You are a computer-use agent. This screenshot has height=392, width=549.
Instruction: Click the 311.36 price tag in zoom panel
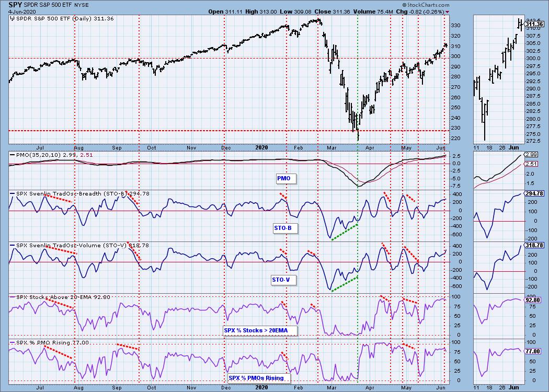pyautogui.click(x=535, y=24)
